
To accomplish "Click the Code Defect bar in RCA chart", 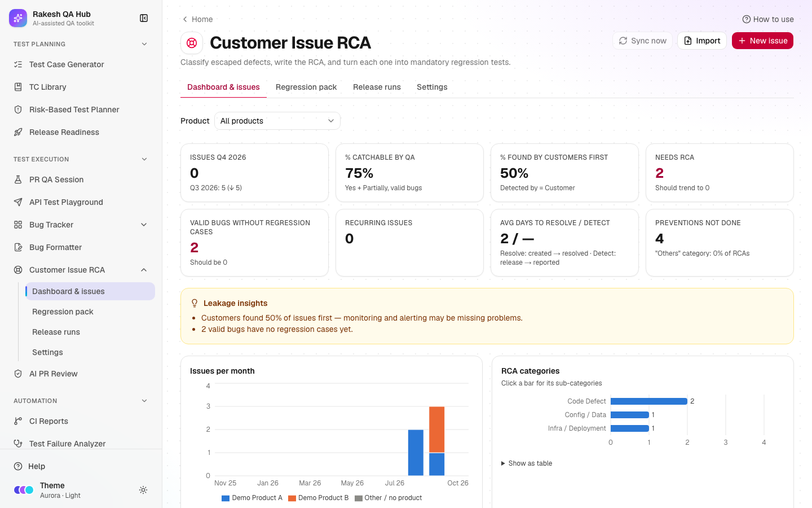I will click(649, 401).
